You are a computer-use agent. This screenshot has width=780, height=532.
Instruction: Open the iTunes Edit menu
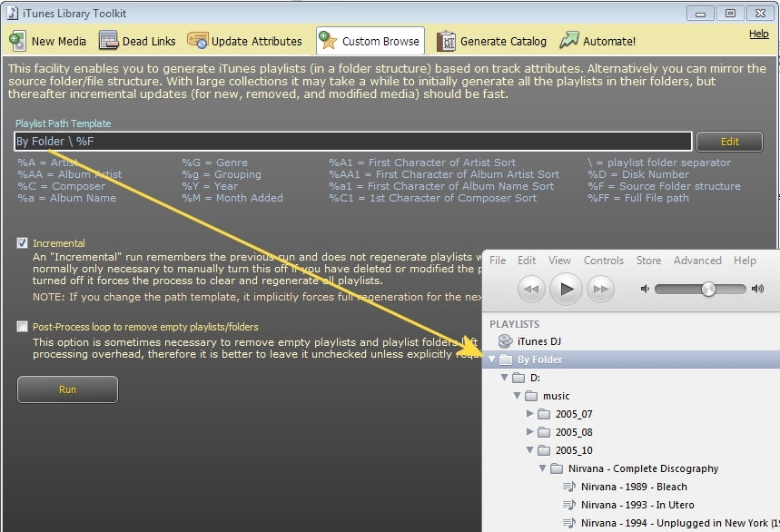[x=527, y=261]
